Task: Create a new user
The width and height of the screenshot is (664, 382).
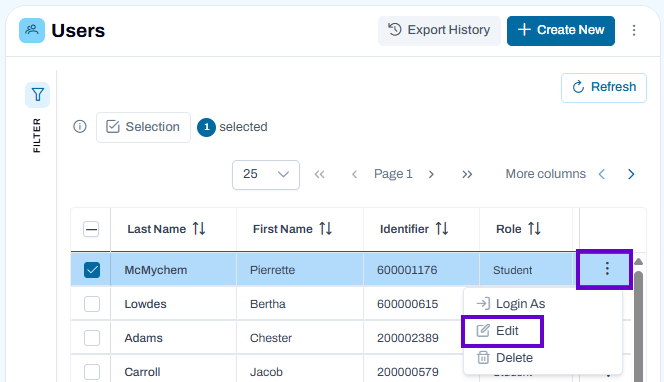Action: coord(561,30)
